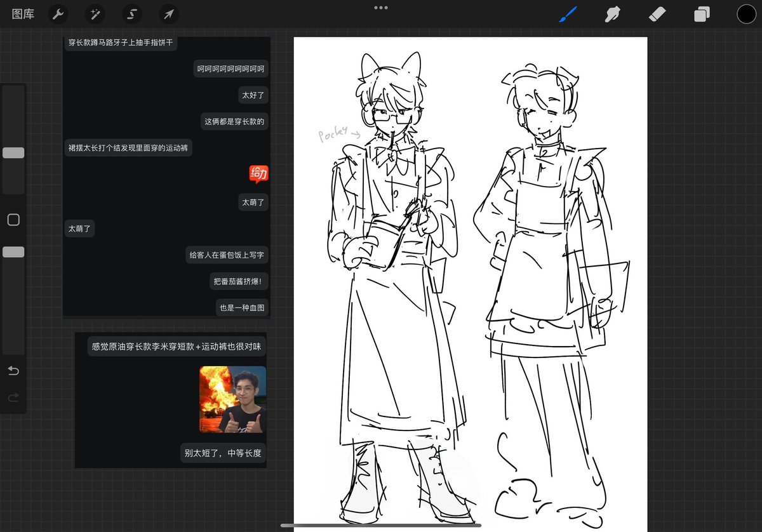Tap chat message 也是一种血图

coord(242,308)
